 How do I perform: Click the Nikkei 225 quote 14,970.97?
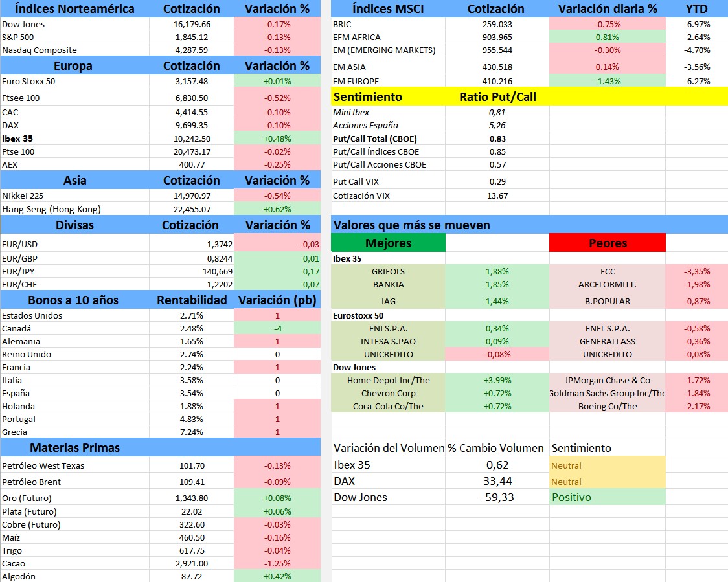pyautogui.click(x=192, y=196)
